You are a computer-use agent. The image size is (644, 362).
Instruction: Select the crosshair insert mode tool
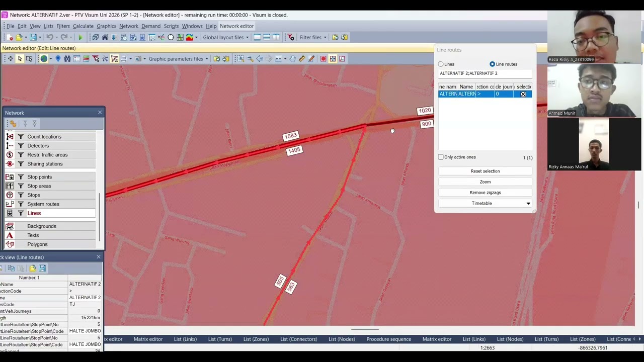pyautogui.click(x=10, y=59)
